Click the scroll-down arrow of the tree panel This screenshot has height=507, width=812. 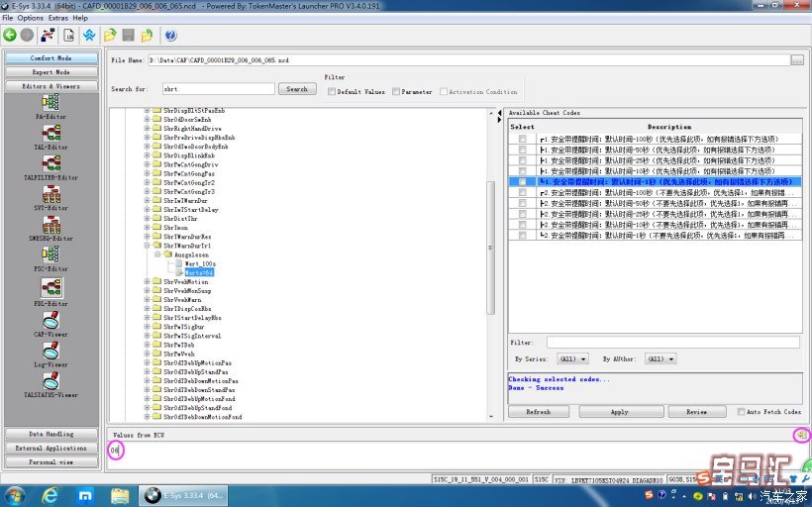pos(491,416)
